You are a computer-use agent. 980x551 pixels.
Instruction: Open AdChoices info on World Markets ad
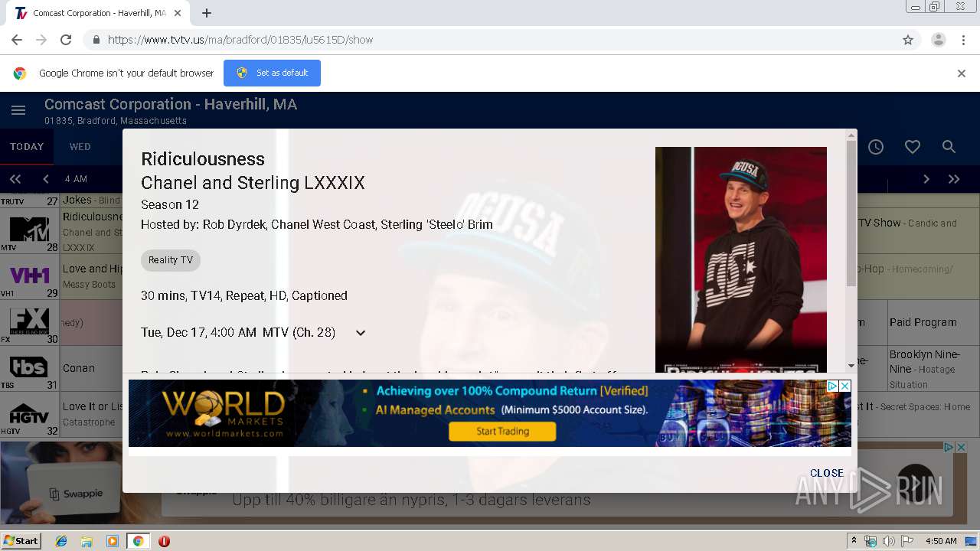pyautogui.click(x=832, y=386)
